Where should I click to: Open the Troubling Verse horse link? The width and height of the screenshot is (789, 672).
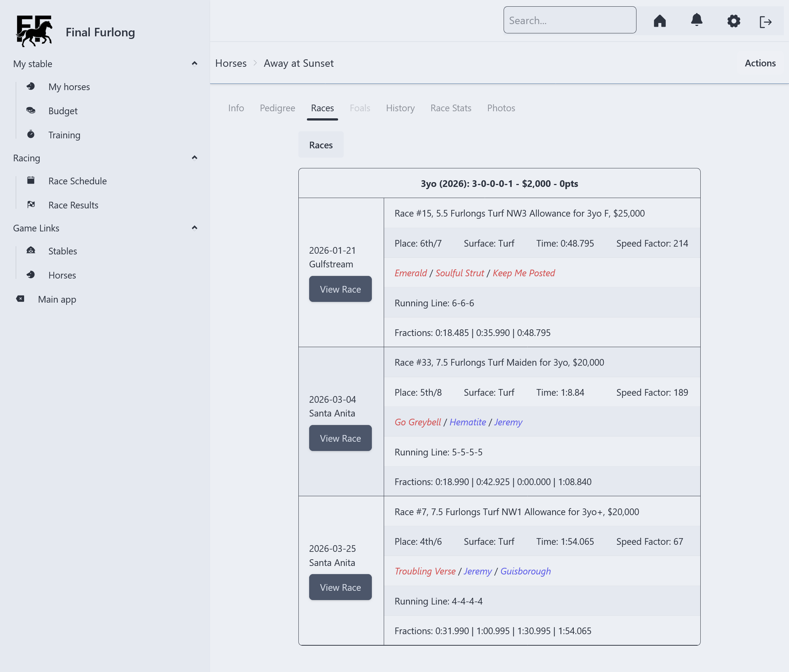(425, 571)
